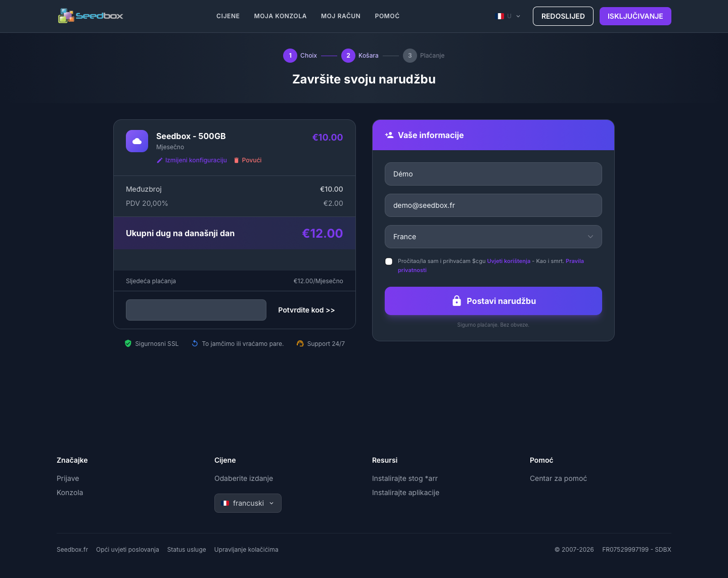Open the Uvjeti korištenja link
Image resolution: width=728 pixels, height=578 pixels.
[x=509, y=261]
